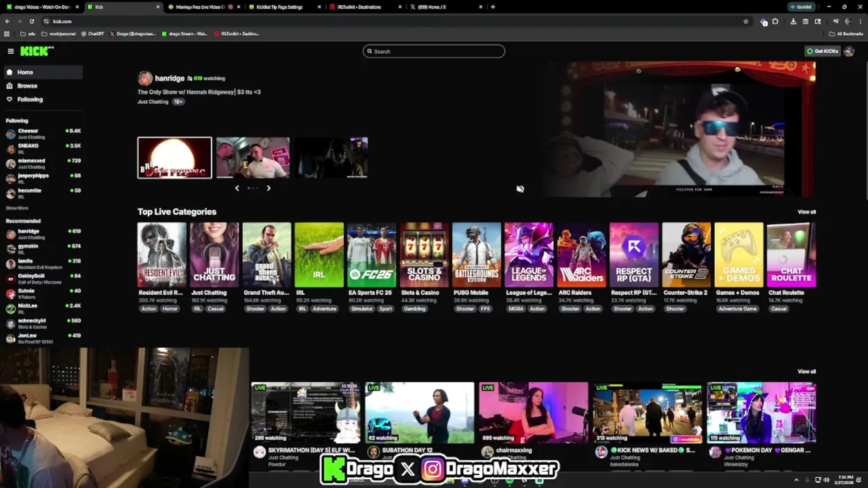Open the X bookmark Drago (@dragomax...
Viewport: 868px width, 488px height.
click(133, 33)
